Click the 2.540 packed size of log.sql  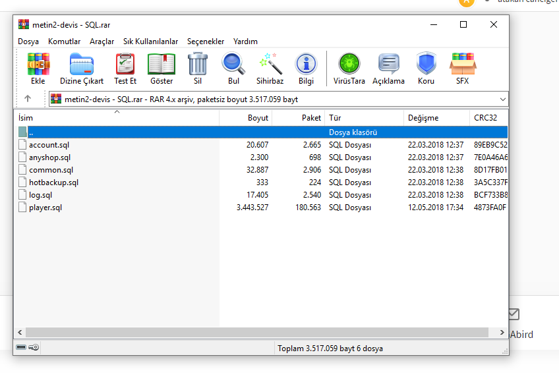pos(312,194)
